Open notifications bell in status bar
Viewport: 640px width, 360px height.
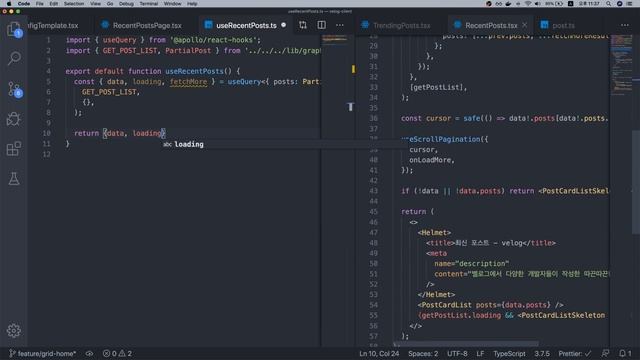(x=625, y=353)
